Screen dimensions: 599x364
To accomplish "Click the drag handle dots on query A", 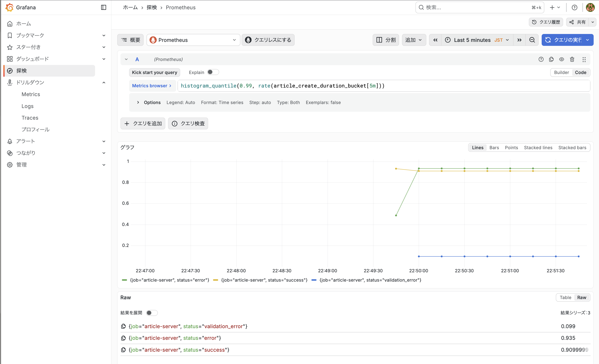I will [584, 59].
